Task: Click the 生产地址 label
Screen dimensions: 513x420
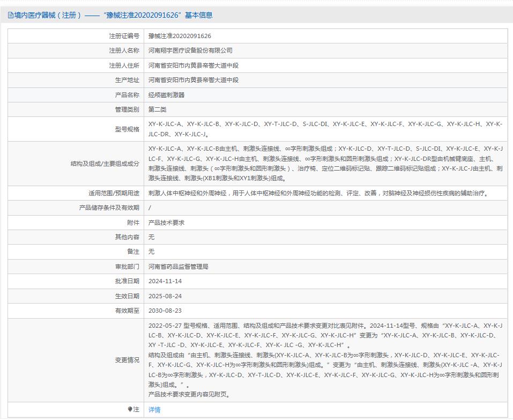Action: coord(127,80)
